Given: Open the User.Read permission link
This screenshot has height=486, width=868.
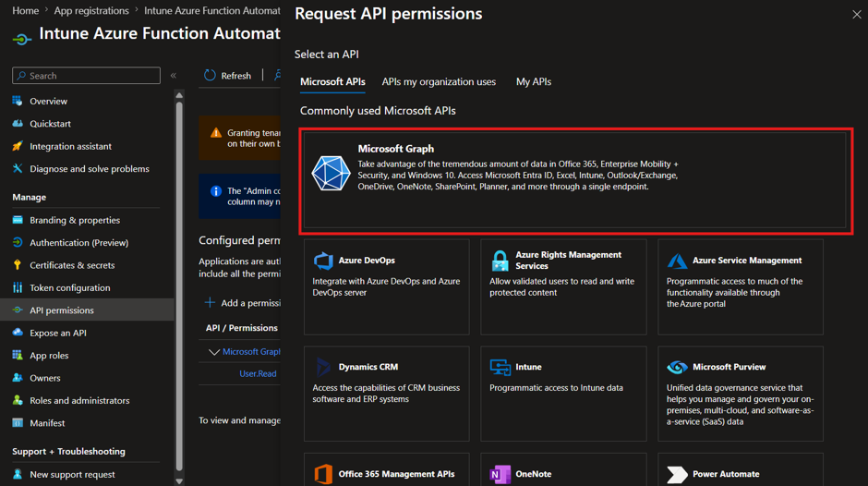Looking at the screenshot, I should 258,373.
